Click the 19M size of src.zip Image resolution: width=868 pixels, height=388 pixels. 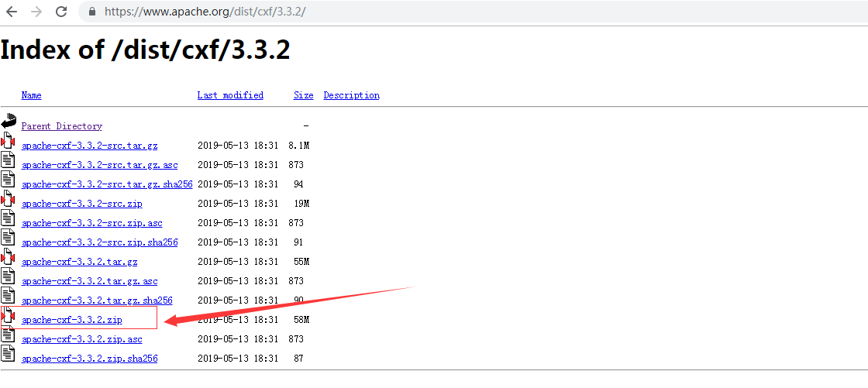click(x=301, y=204)
